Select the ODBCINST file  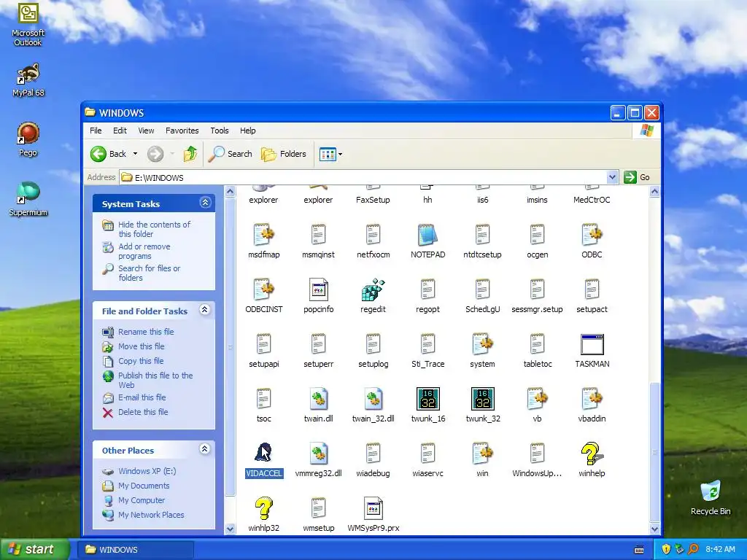point(263,295)
